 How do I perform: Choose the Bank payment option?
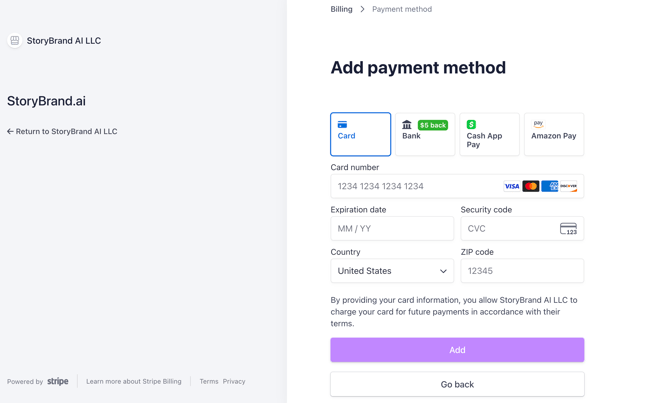tap(425, 134)
